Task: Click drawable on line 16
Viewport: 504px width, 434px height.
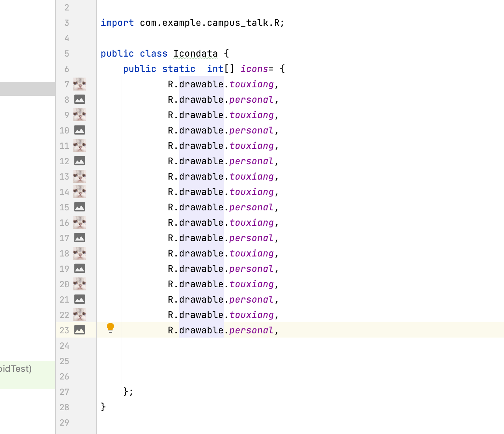Action: (201, 223)
